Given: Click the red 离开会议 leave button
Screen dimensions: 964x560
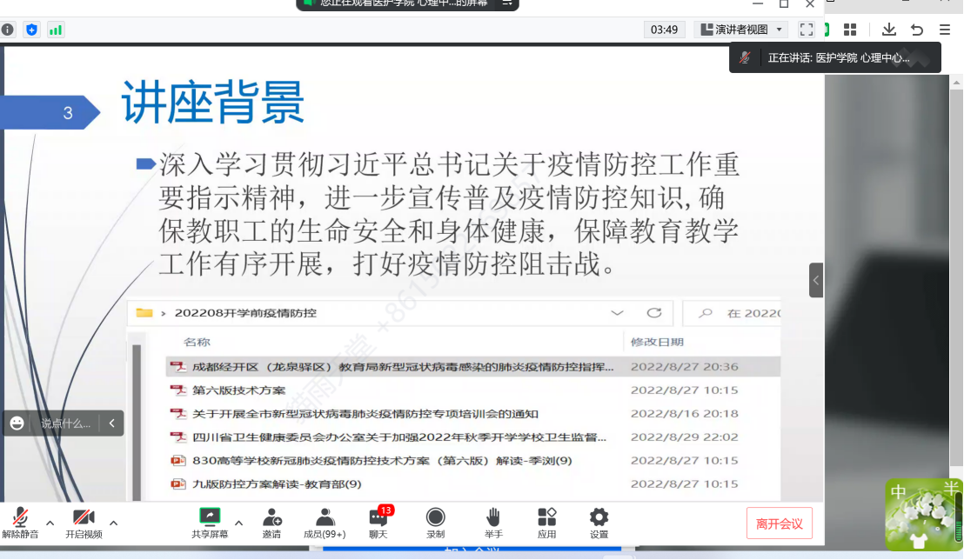Looking at the screenshot, I should coord(779,523).
